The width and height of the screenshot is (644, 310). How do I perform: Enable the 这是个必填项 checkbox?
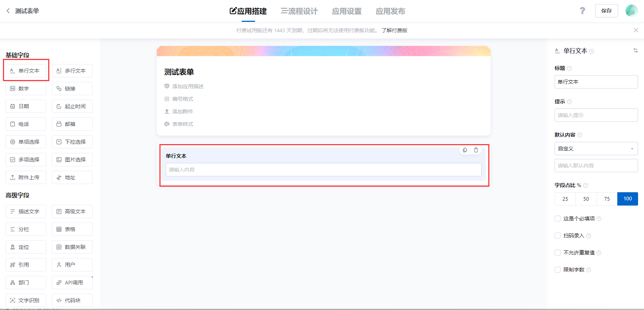[558, 219]
